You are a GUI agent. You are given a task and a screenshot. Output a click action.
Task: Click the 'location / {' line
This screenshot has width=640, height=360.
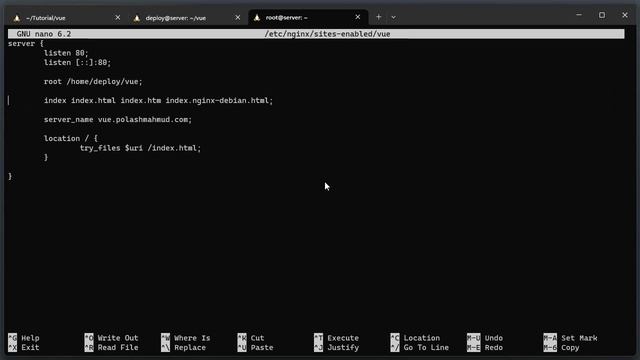tap(71, 138)
